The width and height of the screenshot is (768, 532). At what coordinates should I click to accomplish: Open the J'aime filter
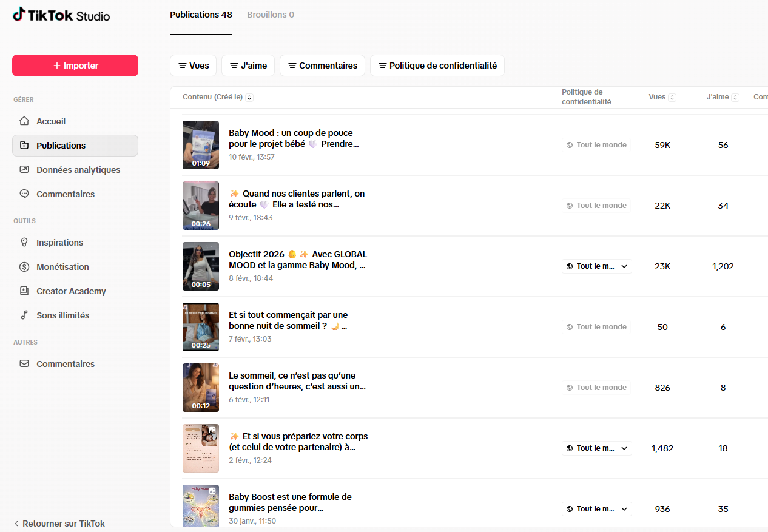point(248,66)
